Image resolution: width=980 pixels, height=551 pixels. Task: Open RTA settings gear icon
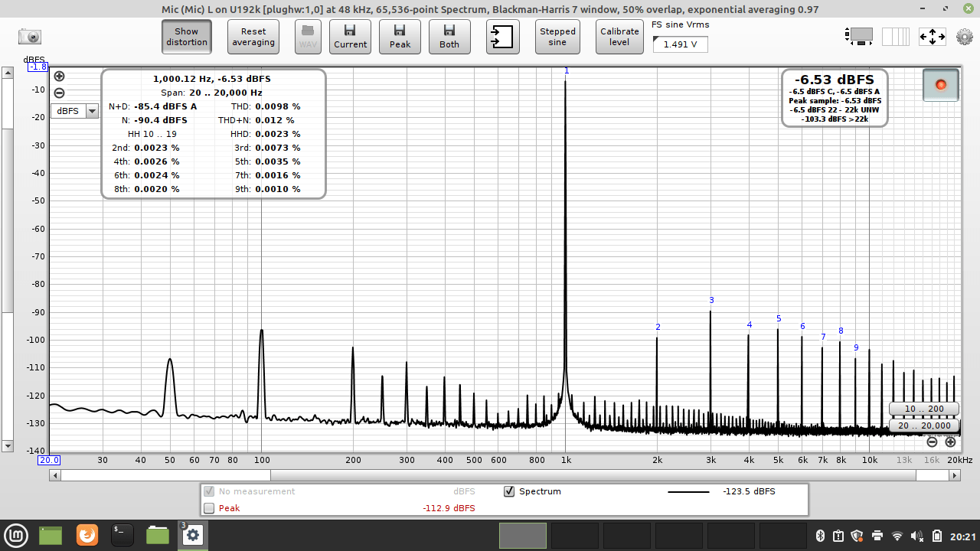pos(964,36)
